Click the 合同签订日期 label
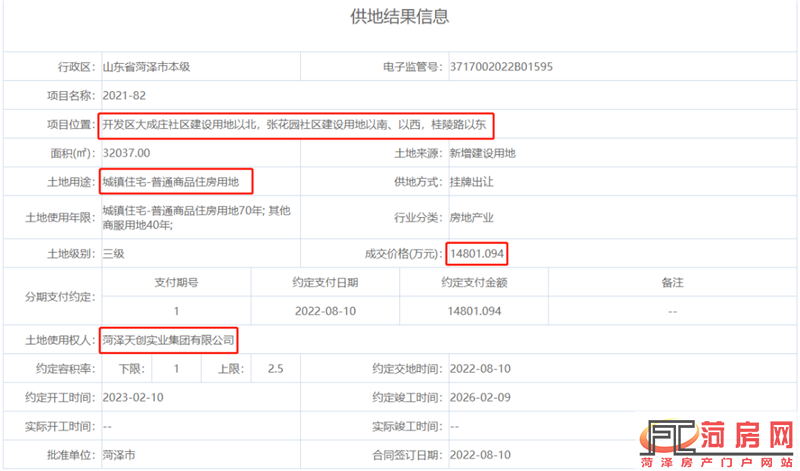Viewport: 800px width, 471px height. point(407,455)
